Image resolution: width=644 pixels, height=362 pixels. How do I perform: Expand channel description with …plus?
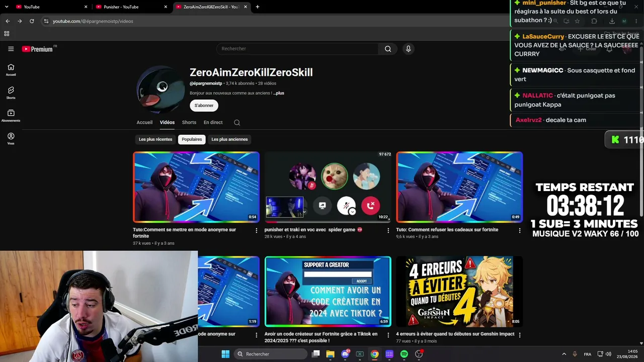pyautogui.click(x=279, y=93)
